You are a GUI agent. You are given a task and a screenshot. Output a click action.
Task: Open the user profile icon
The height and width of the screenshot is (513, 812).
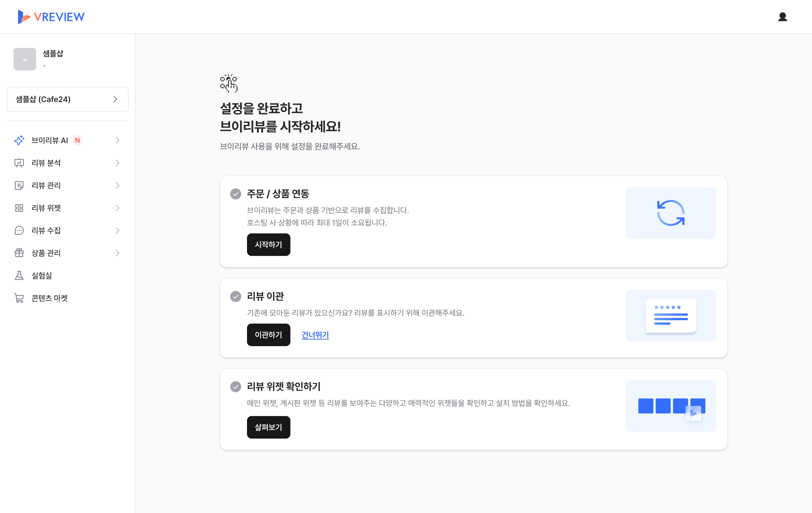point(782,17)
